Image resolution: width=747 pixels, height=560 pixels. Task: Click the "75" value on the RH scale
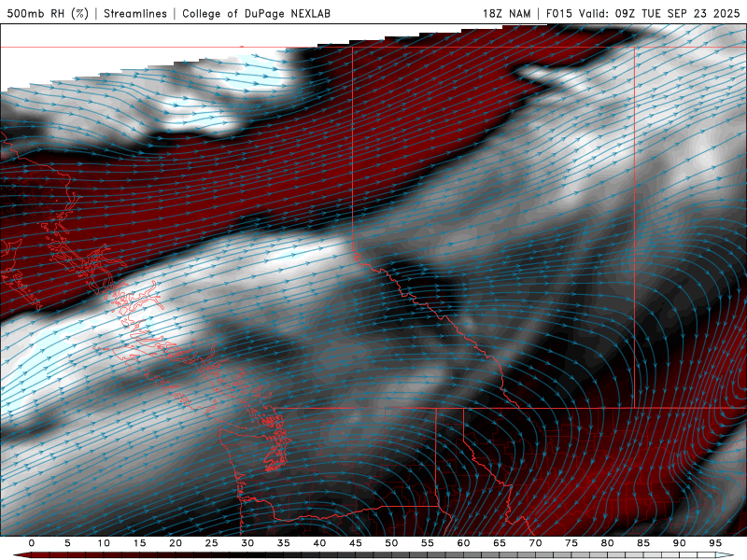(x=571, y=543)
